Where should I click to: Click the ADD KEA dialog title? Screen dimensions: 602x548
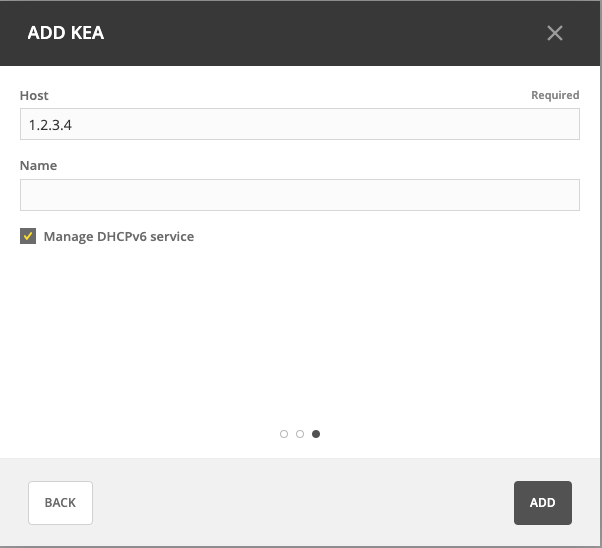coord(66,33)
